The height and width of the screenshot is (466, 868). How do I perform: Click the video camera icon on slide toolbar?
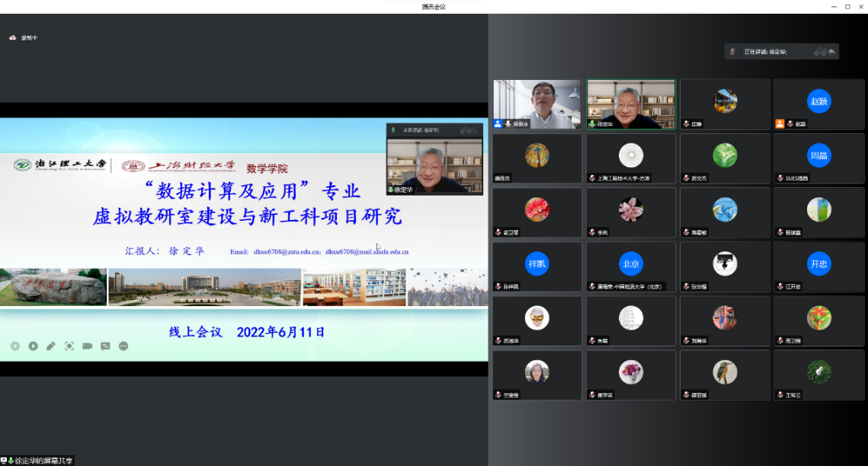(x=88, y=346)
